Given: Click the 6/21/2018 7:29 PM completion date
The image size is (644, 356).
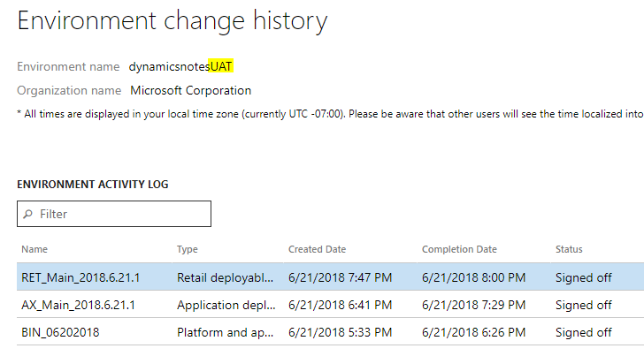Looking at the screenshot, I should (473, 305).
